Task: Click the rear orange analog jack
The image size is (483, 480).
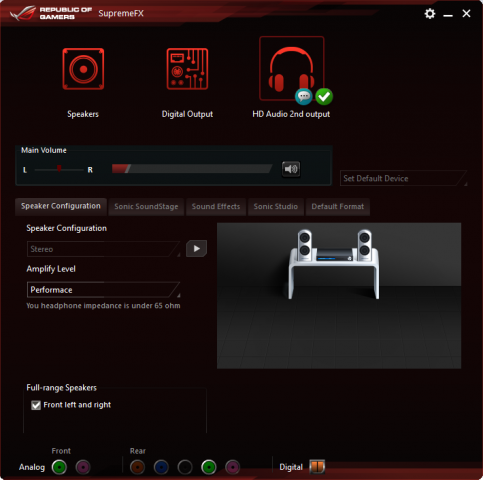Action: (137, 467)
